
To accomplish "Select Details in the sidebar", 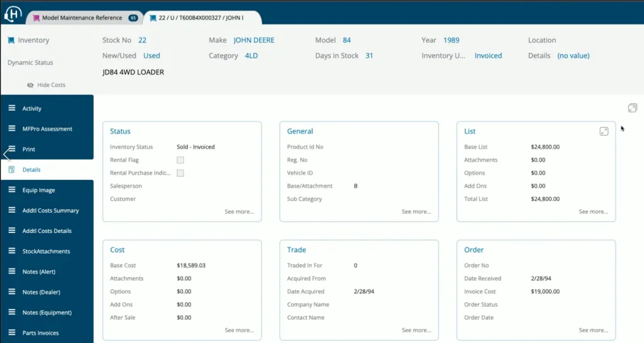I will pyautogui.click(x=47, y=170).
